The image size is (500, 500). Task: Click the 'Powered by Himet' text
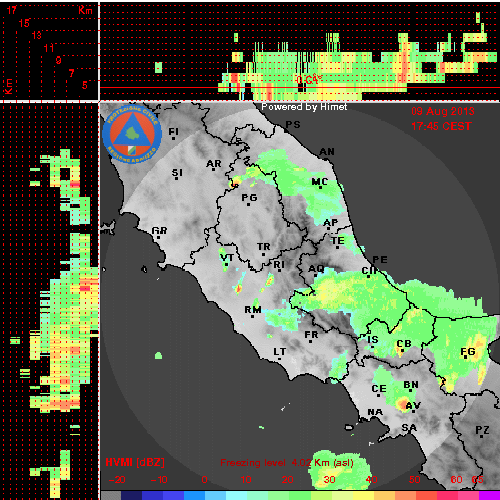(x=304, y=107)
